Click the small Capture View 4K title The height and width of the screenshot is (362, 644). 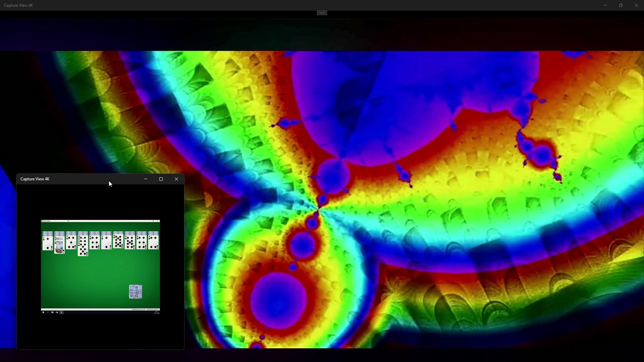pos(35,179)
